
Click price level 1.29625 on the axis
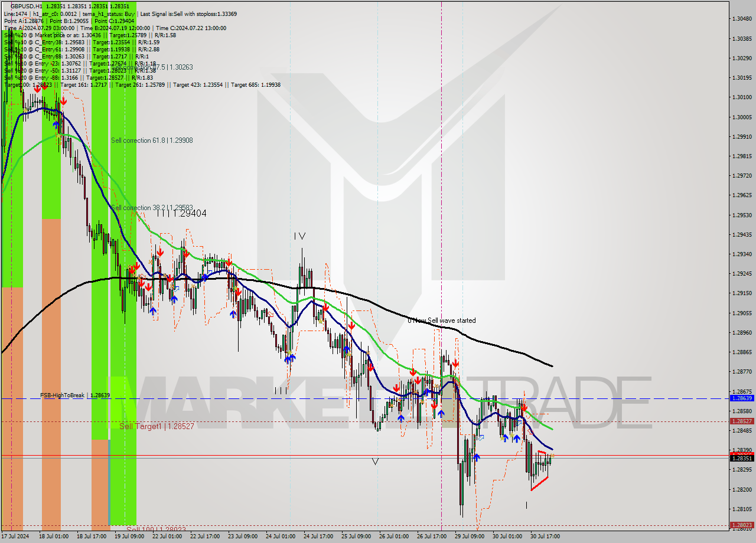741,195
